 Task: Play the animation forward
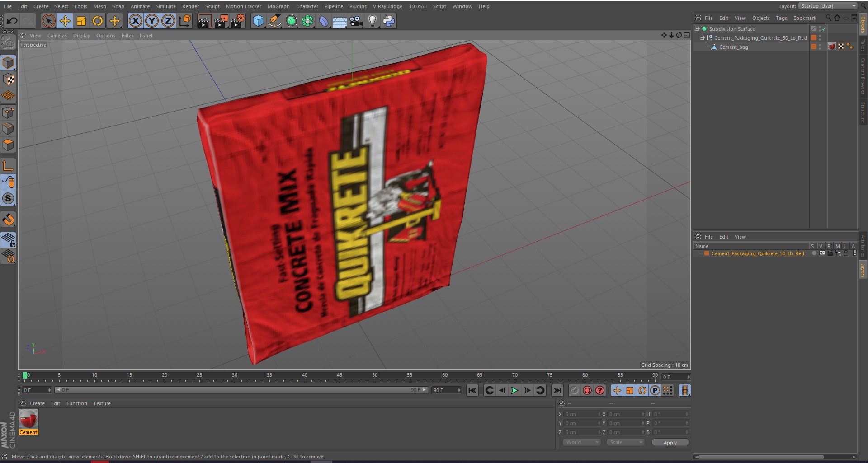pos(514,391)
